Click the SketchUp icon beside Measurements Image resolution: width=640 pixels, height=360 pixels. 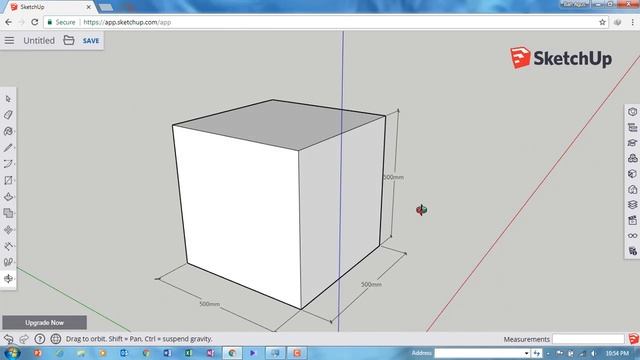click(633, 339)
